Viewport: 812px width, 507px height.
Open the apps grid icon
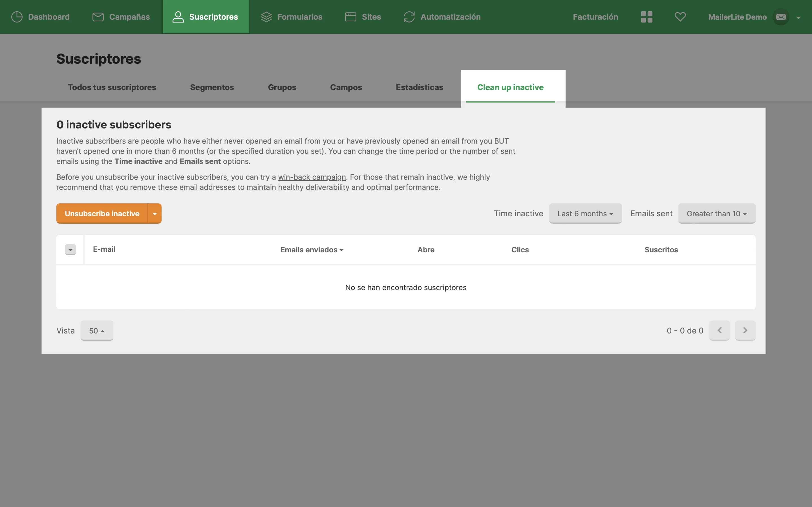click(x=646, y=17)
